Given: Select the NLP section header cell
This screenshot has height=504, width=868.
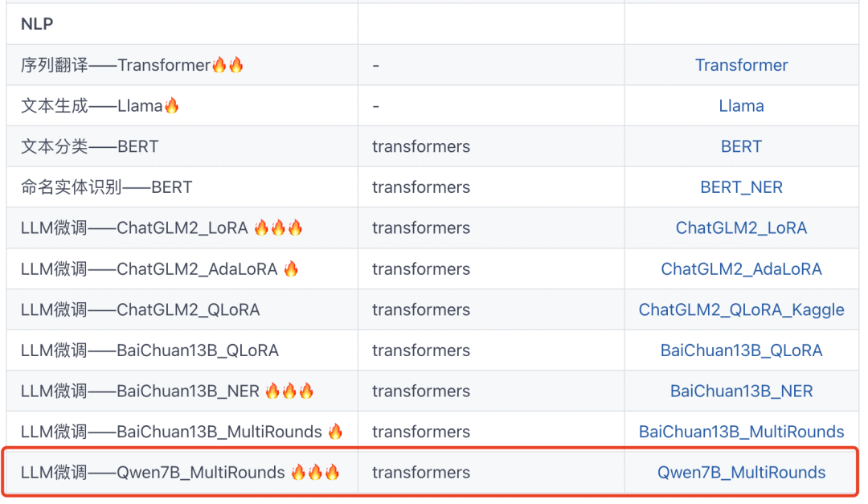Looking at the screenshot, I should 182,24.
